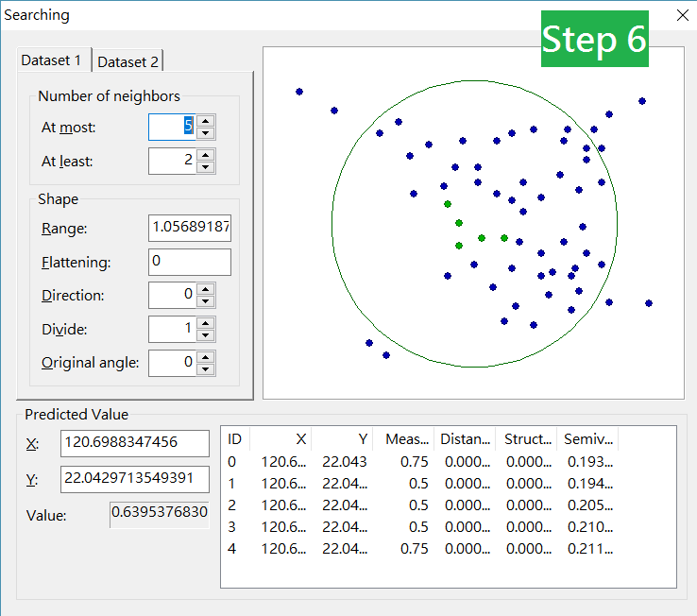Decrease Divide with the down arrow
697x616 pixels.
click(x=205, y=334)
